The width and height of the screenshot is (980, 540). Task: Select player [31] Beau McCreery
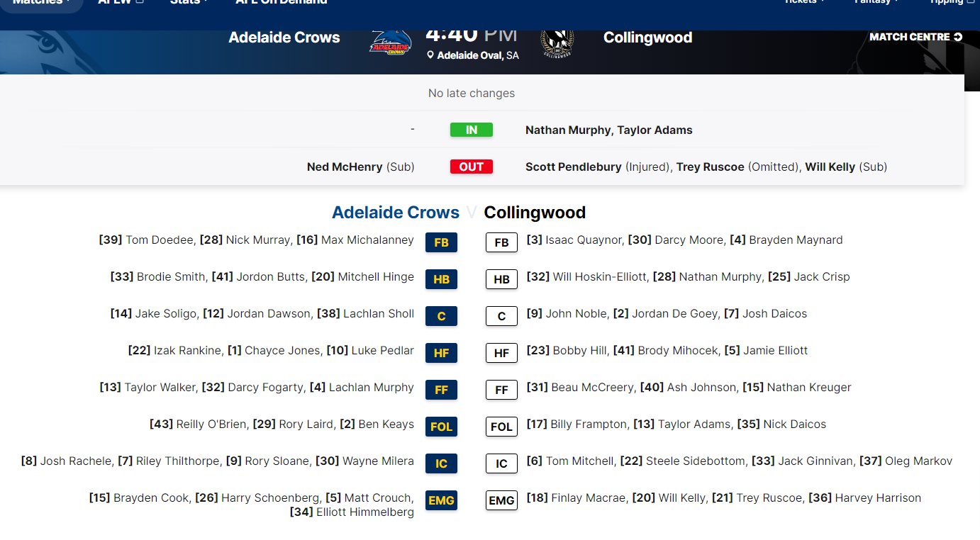pyautogui.click(x=580, y=388)
